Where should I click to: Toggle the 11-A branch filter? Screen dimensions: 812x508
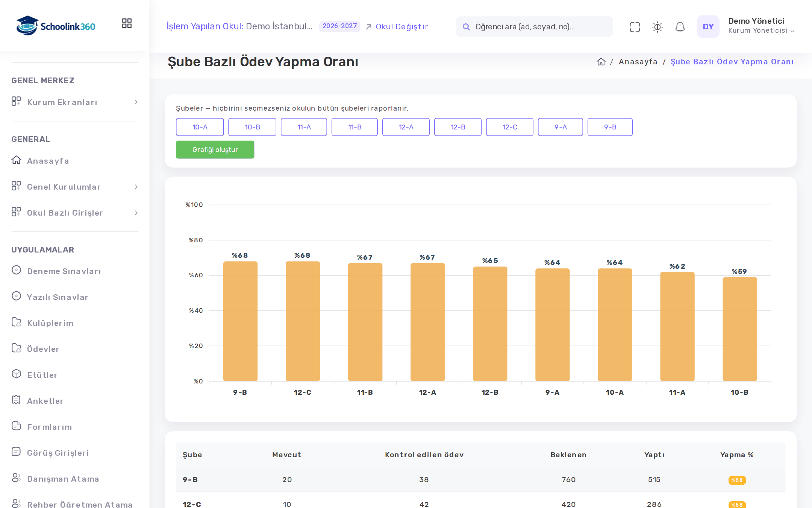(304, 127)
